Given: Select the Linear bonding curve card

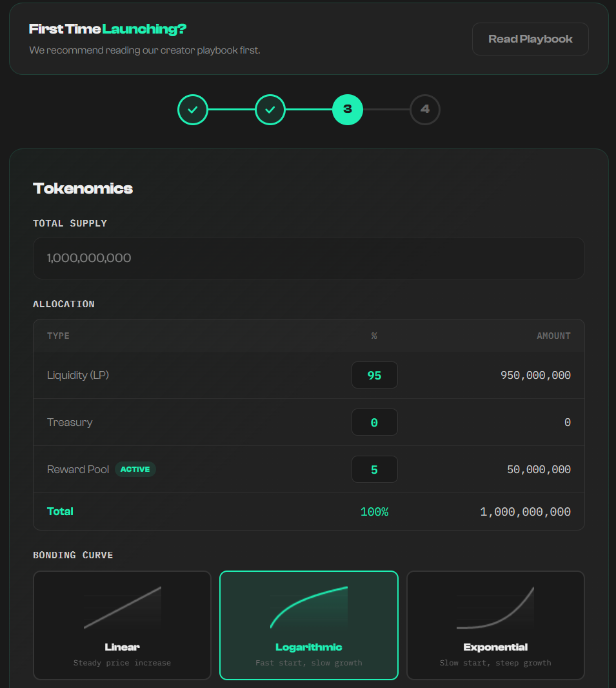Looking at the screenshot, I should coord(122,625).
